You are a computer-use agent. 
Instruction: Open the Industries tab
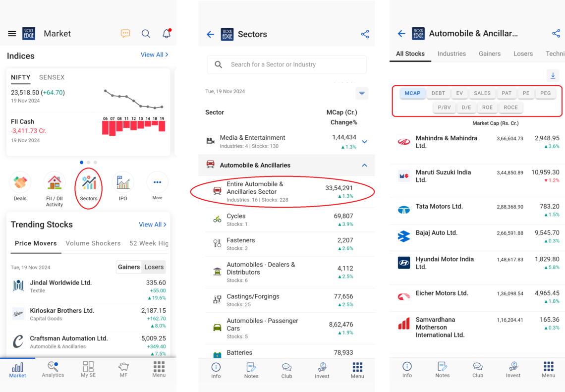452,54
